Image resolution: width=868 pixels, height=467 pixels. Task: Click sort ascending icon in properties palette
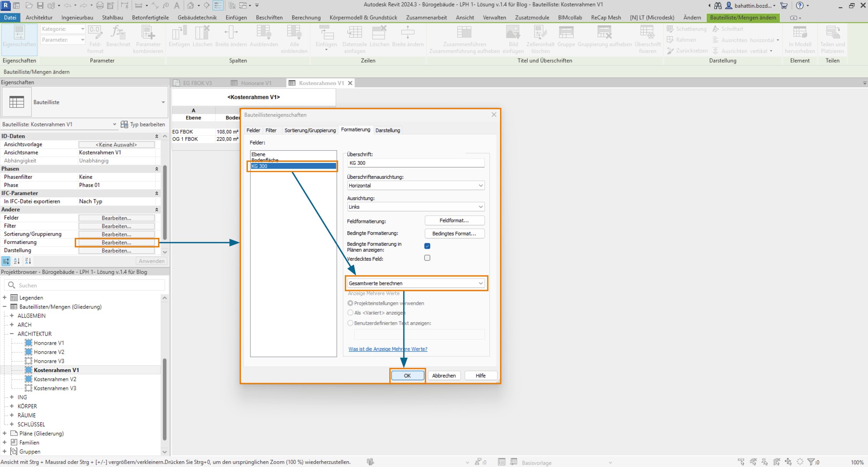pyautogui.click(x=17, y=261)
